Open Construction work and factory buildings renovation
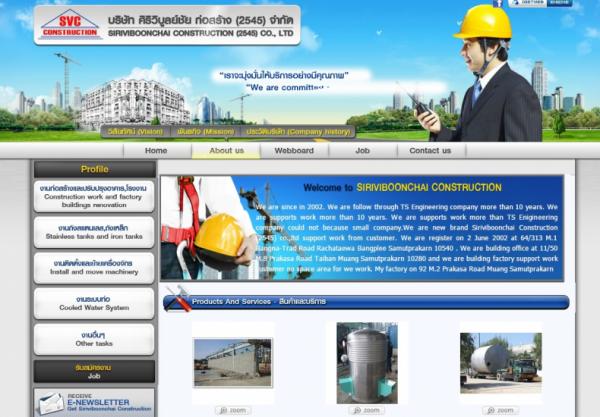 point(94,197)
